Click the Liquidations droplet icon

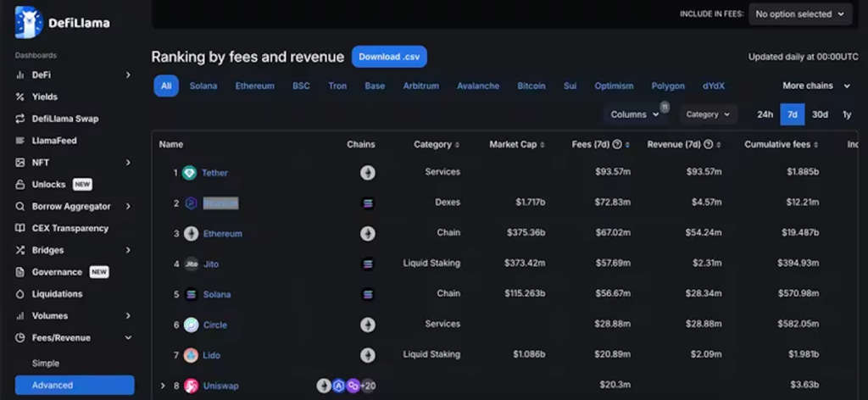[x=20, y=294]
